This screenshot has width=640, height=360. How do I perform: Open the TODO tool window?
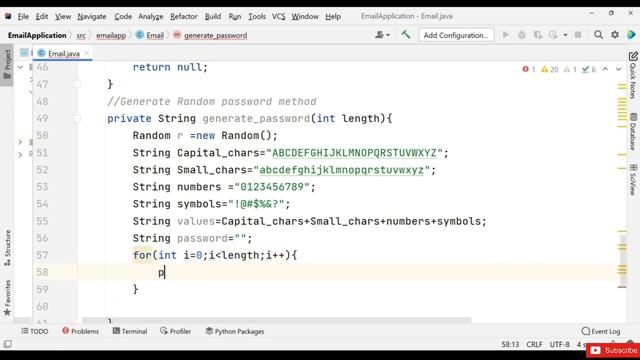(x=35, y=331)
